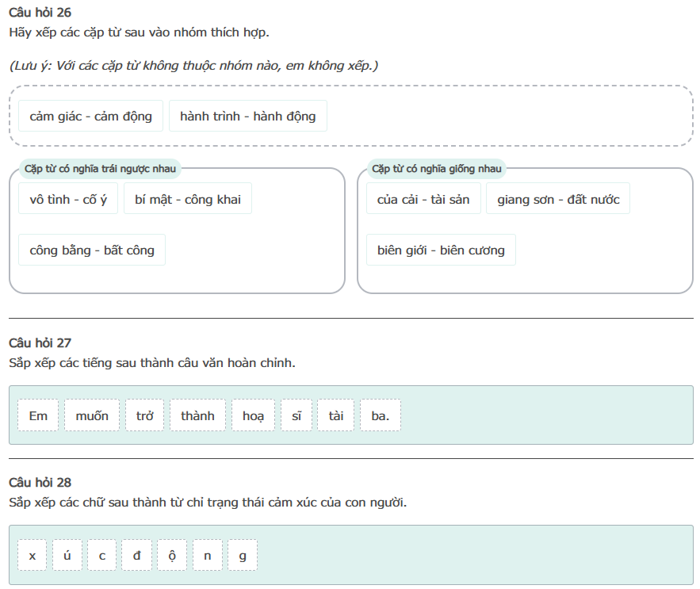Click the word tile 'ba.'

[381, 415]
